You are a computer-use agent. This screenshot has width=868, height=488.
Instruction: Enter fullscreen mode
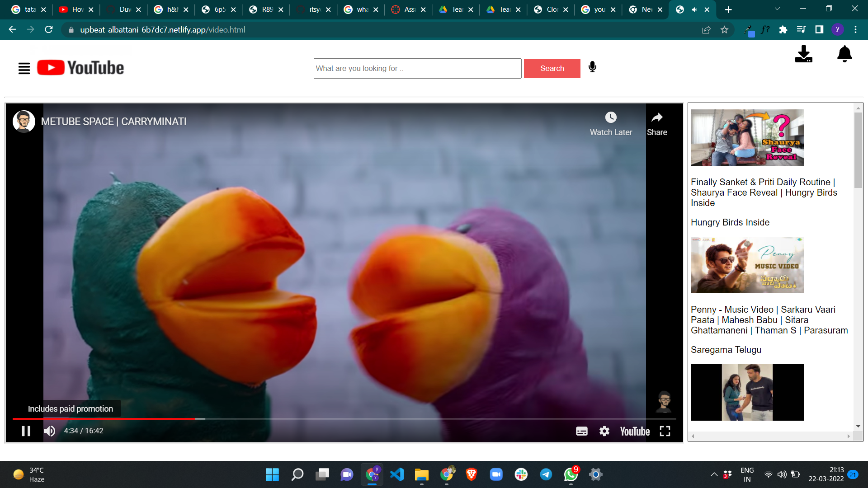coord(665,431)
